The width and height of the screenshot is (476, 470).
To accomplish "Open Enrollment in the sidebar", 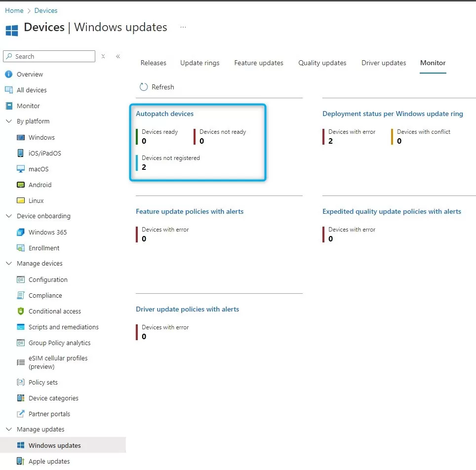I will [x=44, y=248].
